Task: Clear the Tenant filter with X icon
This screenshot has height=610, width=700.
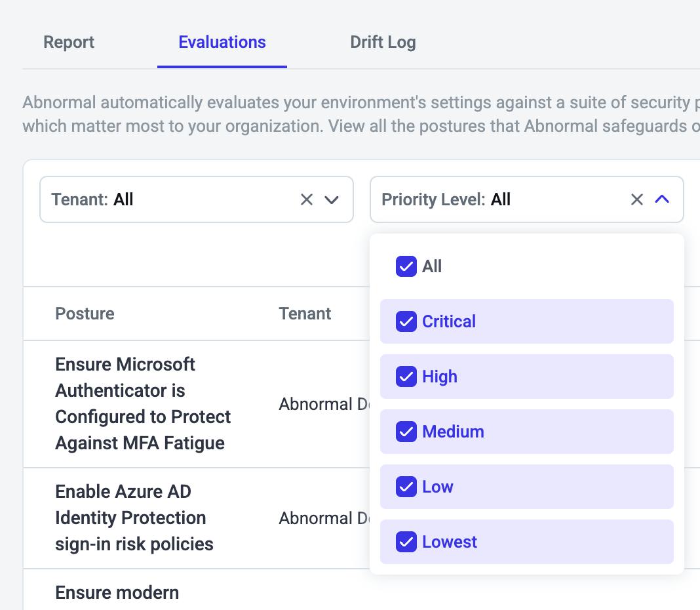Action: [307, 199]
